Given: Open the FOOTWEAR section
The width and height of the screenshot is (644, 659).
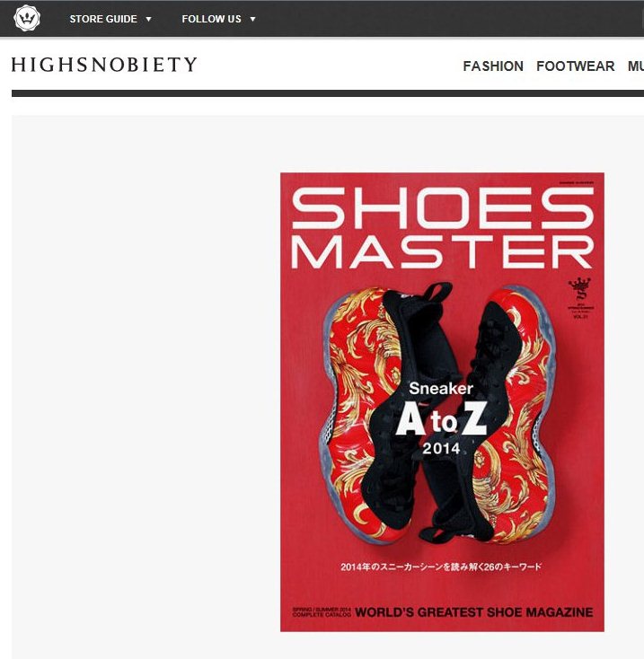Looking at the screenshot, I should point(576,66).
